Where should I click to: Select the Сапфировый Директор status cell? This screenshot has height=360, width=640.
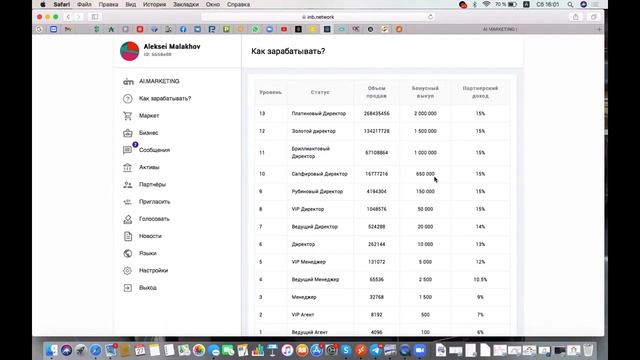(x=320, y=174)
